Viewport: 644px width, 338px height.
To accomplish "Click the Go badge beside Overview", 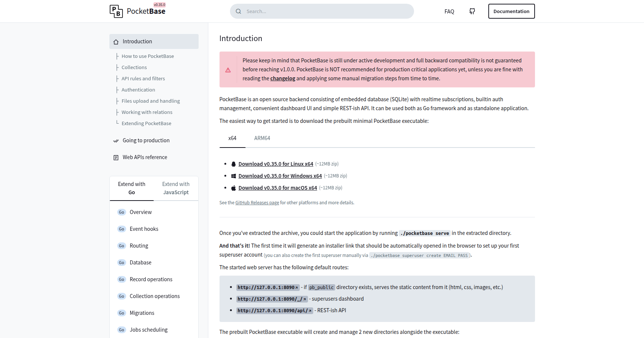I will tap(122, 212).
